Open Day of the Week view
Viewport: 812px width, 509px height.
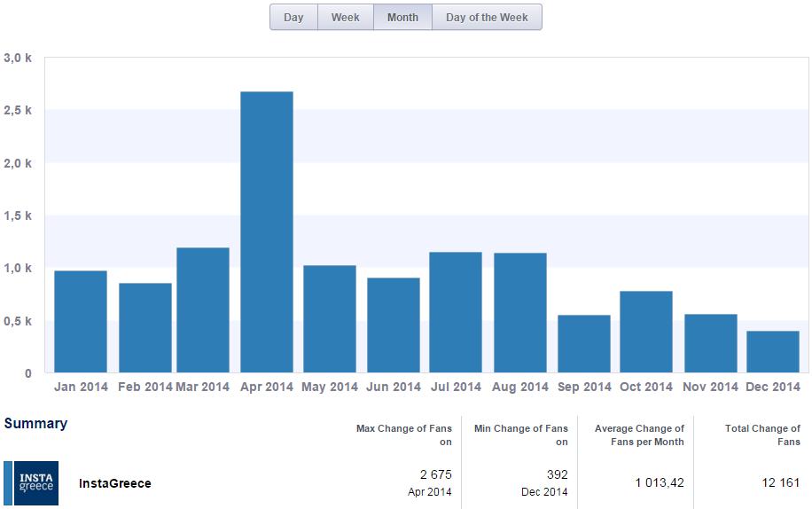tap(487, 17)
